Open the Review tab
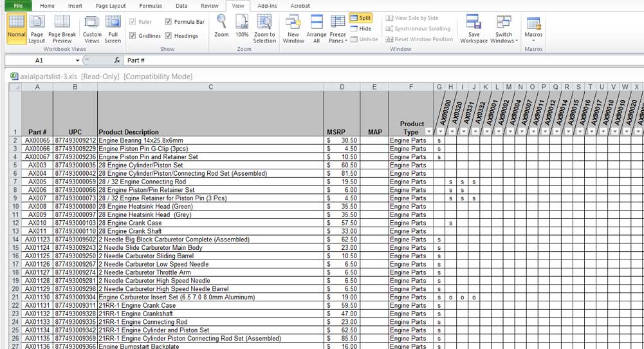Viewport: 644px width, 349px height. (210, 6)
